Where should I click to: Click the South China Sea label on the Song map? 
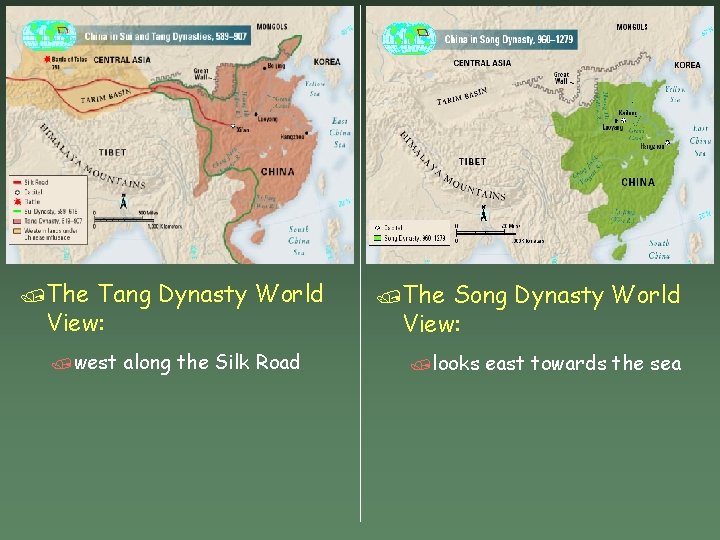pos(659,249)
